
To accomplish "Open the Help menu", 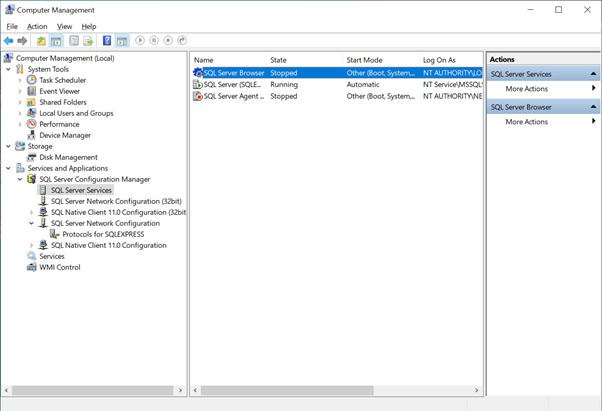I will coord(89,26).
